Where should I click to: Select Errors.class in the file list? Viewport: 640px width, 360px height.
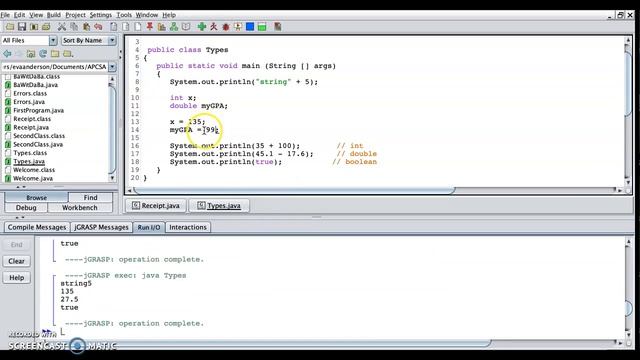pos(30,93)
